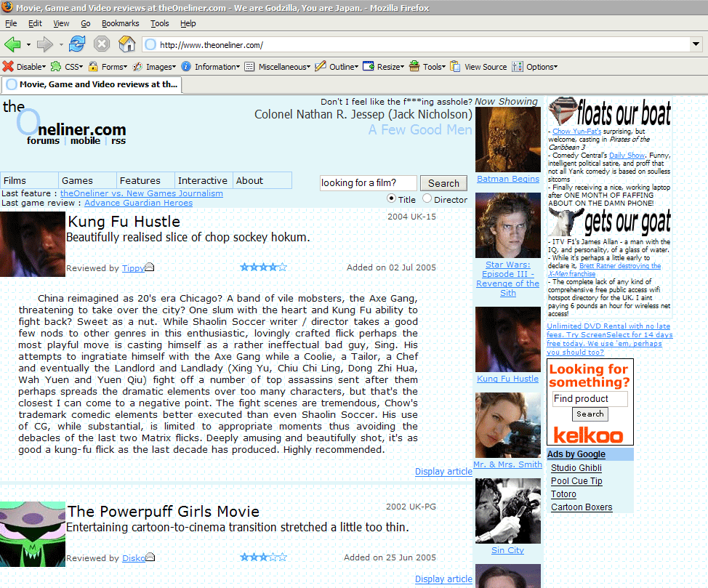Open the Images toolbar menu

[154, 67]
